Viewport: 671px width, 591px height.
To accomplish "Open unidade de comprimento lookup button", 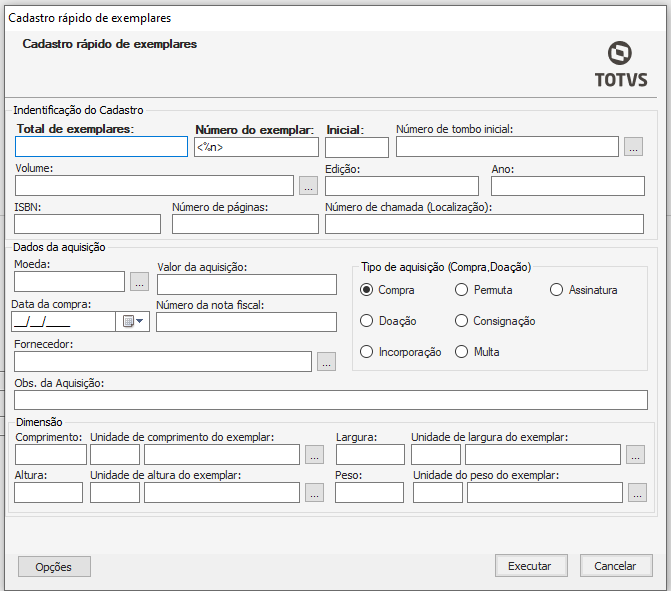I will (314, 455).
